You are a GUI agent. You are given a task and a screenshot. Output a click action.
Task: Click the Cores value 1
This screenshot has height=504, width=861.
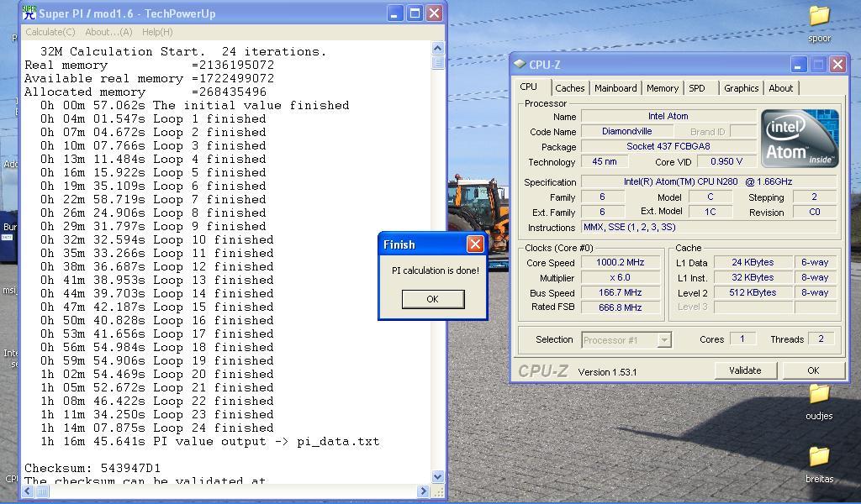pos(742,339)
